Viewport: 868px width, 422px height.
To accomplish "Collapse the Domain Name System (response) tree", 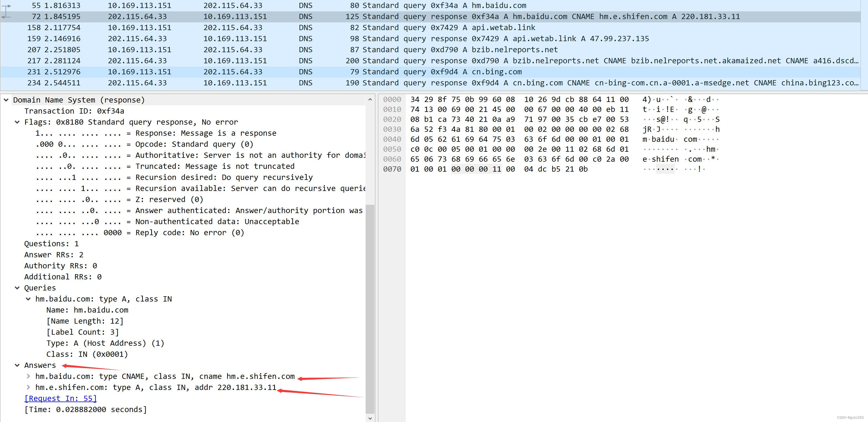I will pyautogui.click(x=6, y=100).
